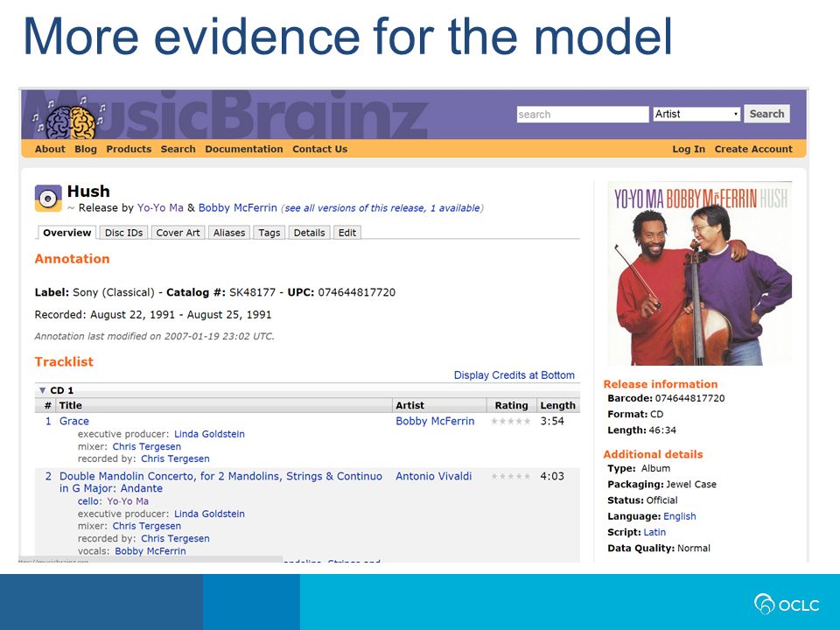Click the Format: CD entry

(635, 414)
